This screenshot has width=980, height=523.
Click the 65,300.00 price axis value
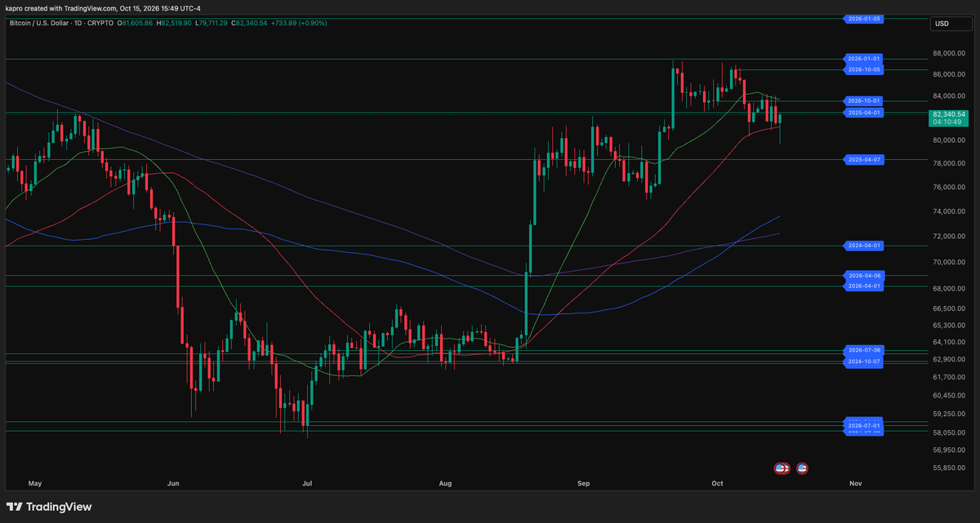click(x=948, y=325)
